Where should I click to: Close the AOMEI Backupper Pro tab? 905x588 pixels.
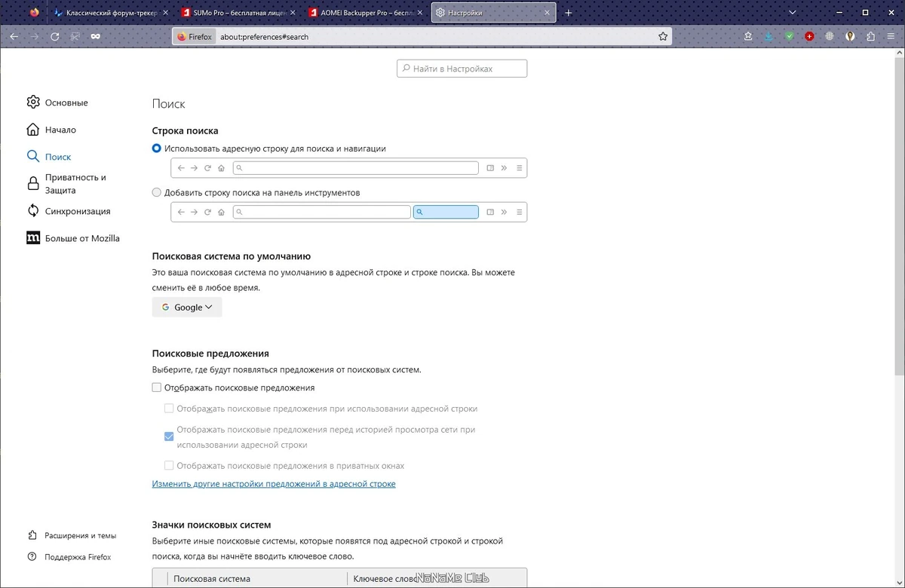pos(420,13)
